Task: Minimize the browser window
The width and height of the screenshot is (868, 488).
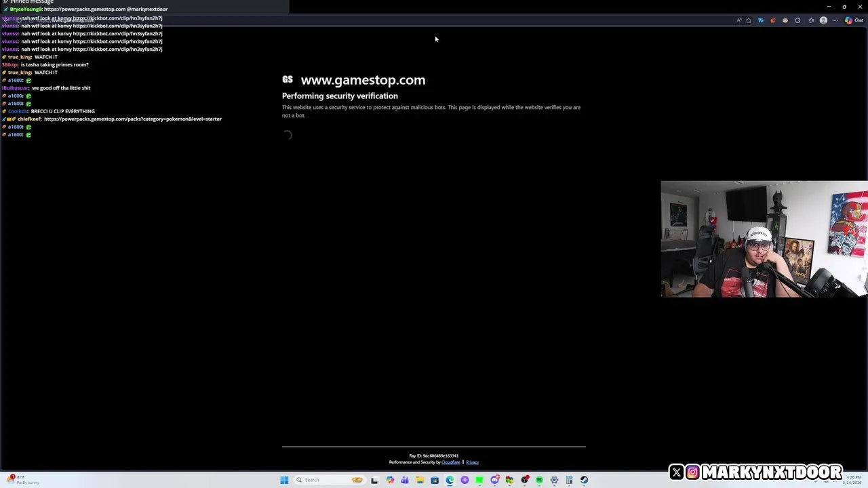Action: (829, 7)
